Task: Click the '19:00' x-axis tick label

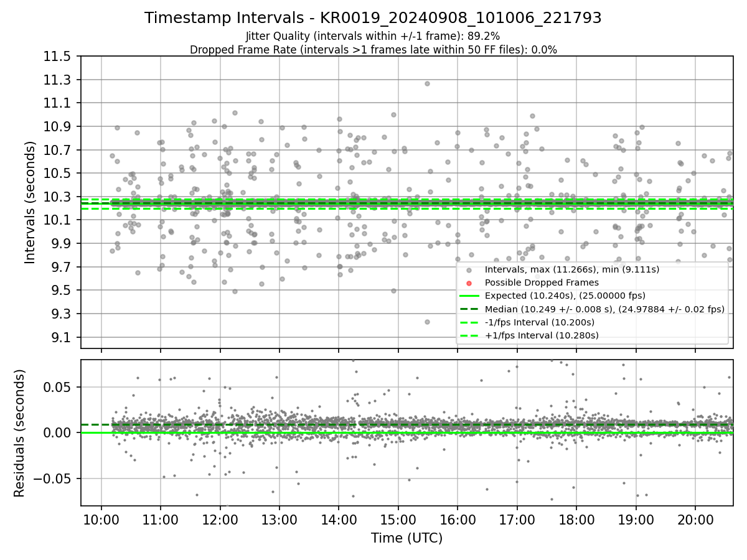Action: (636, 520)
